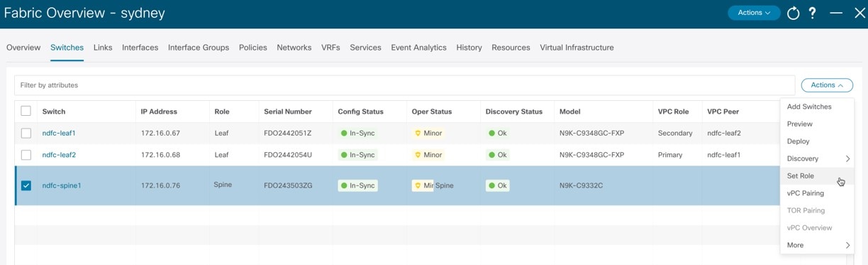The image size is (868, 265).
Task: Click the Primary VPC role cell
Action: 670,155
